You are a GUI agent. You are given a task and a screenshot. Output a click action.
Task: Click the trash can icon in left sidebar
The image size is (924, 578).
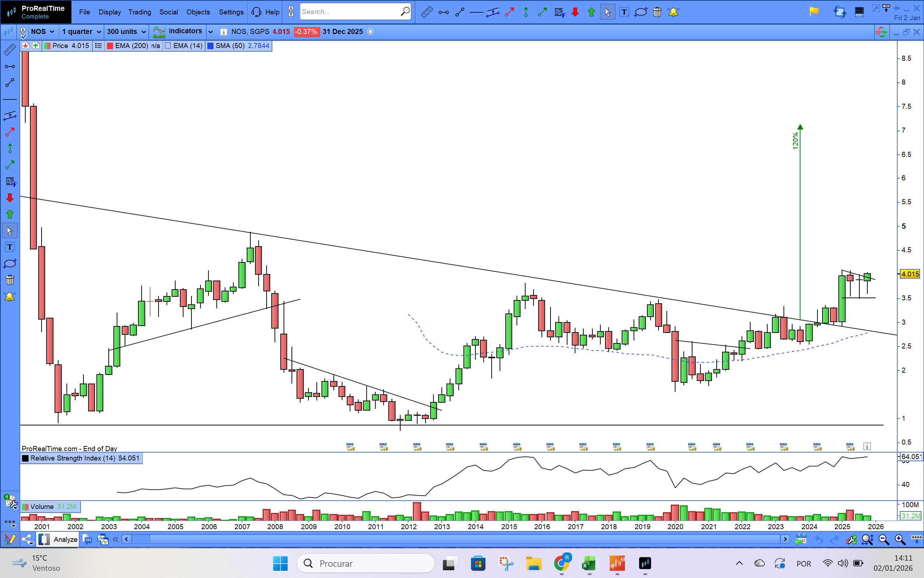9,280
